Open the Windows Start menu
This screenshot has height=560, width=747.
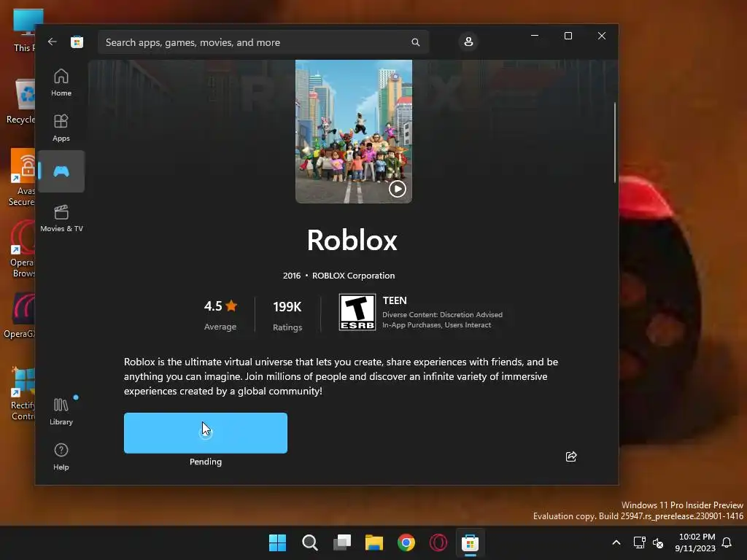pos(277,542)
